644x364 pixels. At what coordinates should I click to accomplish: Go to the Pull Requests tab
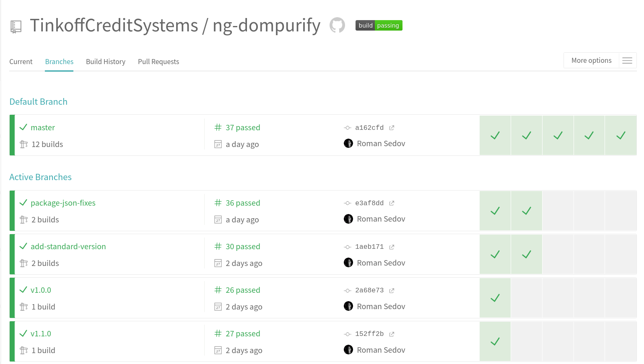pyautogui.click(x=158, y=62)
